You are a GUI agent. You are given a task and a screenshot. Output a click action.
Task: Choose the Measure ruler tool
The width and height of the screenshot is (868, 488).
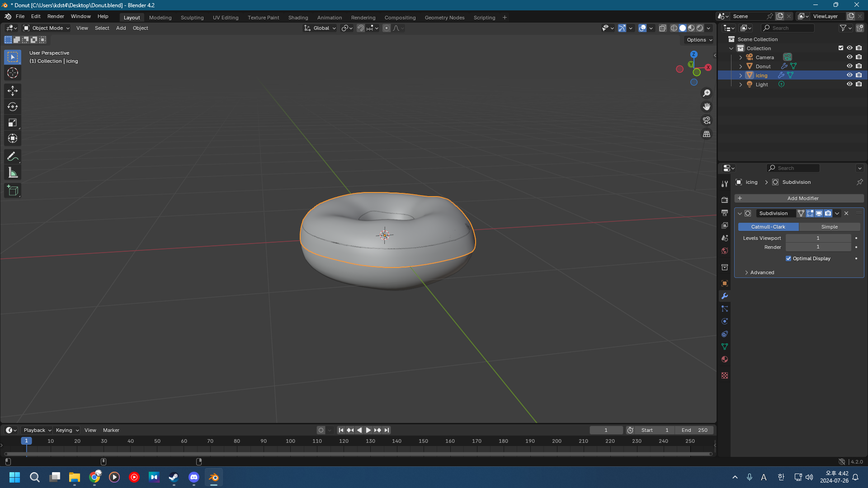pyautogui.click(x=12, y=173)
